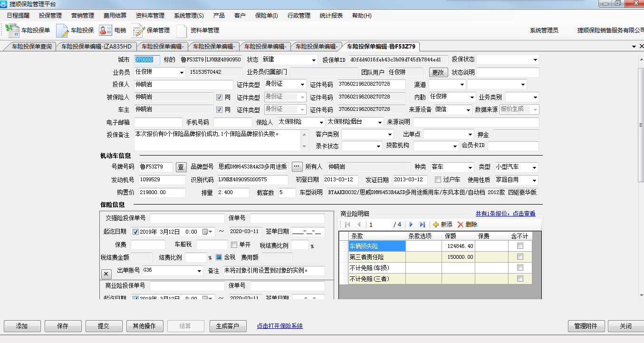This screenshot has width=644, height=343.
Task: Click the 手机号码 input field
Action: click(232, 122)
